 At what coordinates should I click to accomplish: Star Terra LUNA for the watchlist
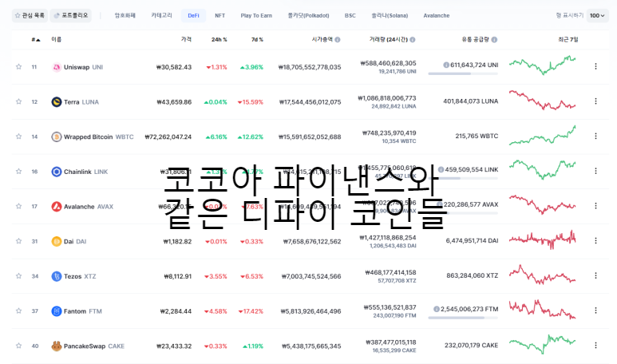point(18,101)
